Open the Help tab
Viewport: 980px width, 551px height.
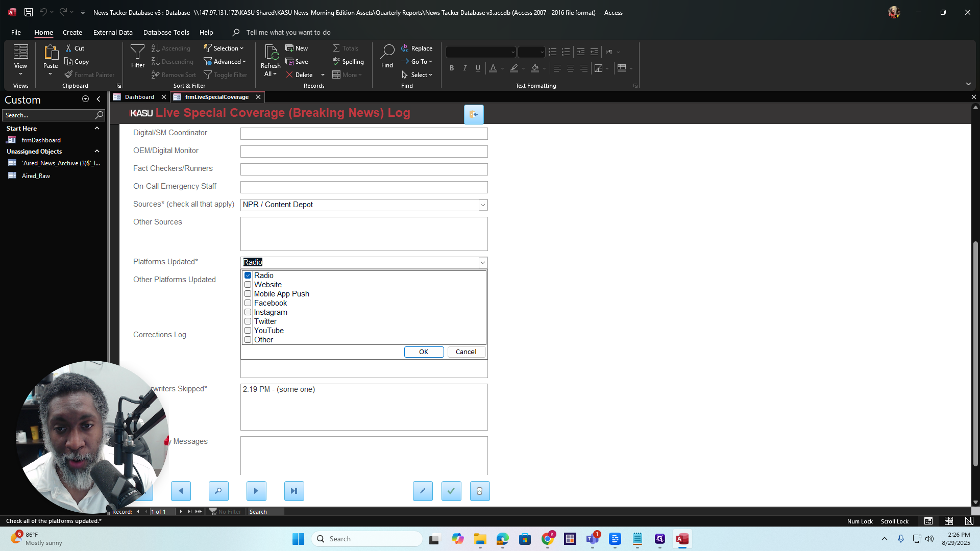206,32
